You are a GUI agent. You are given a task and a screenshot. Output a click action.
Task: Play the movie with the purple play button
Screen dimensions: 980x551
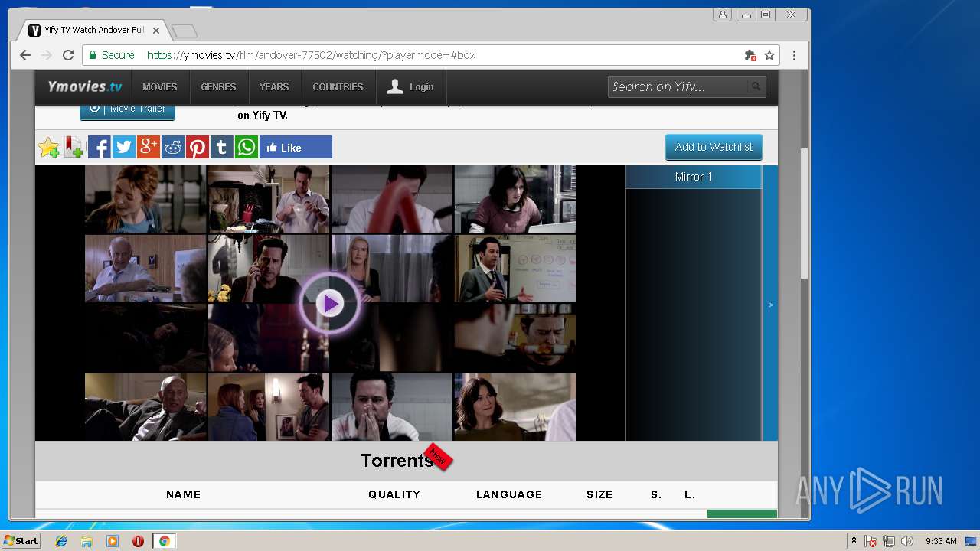tap(330, 304)
